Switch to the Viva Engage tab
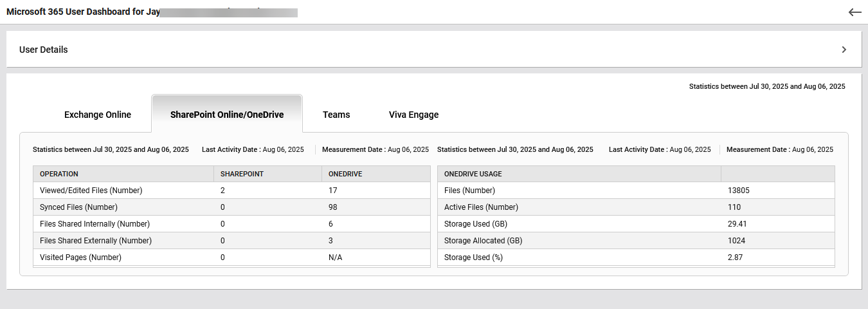 click(414, 115)
